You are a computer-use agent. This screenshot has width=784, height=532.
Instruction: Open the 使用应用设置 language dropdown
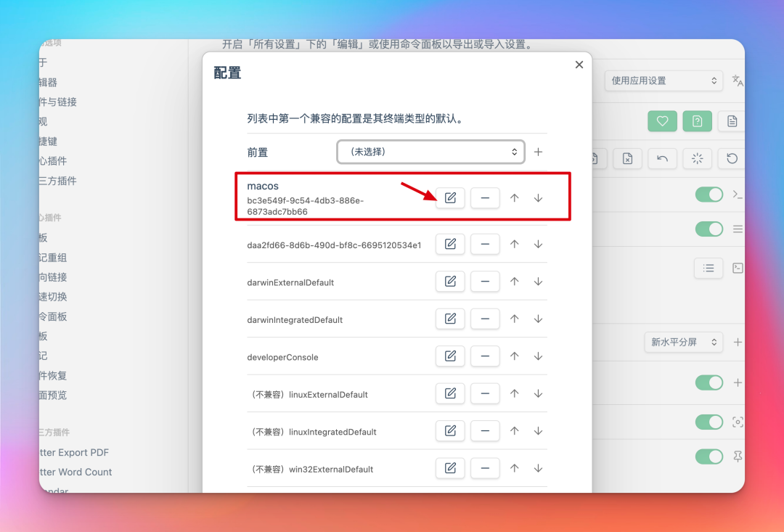click(x=664, y=81)
